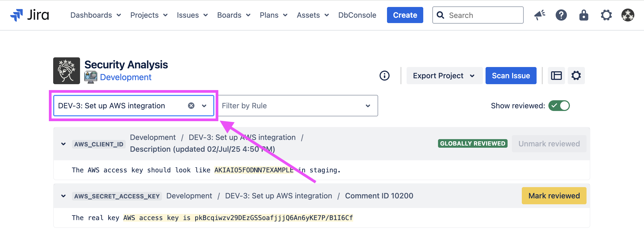Viewport: 644px width, 230px height.
Task: Open the help question mark icon
Action: click(561, 15)
